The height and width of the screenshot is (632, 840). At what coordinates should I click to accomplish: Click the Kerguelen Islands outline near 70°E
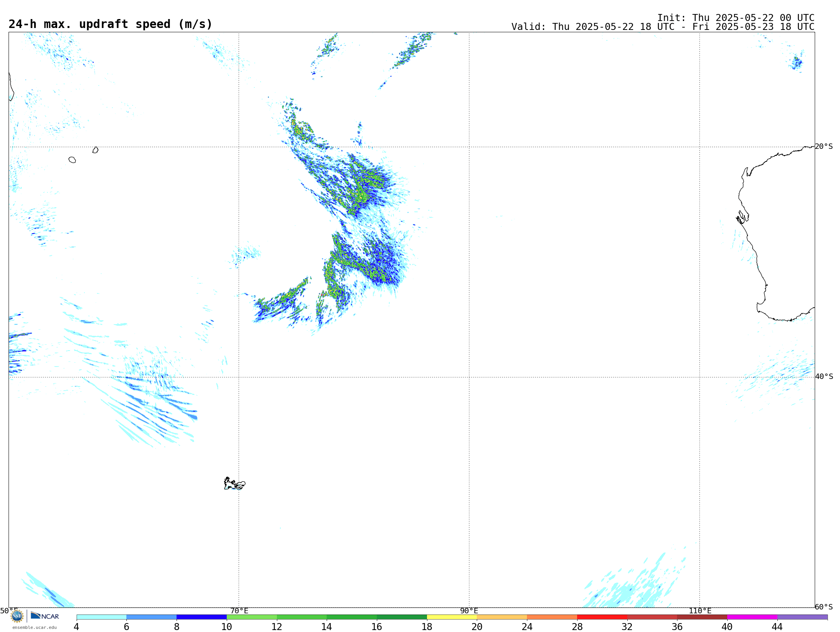point(234,484)
